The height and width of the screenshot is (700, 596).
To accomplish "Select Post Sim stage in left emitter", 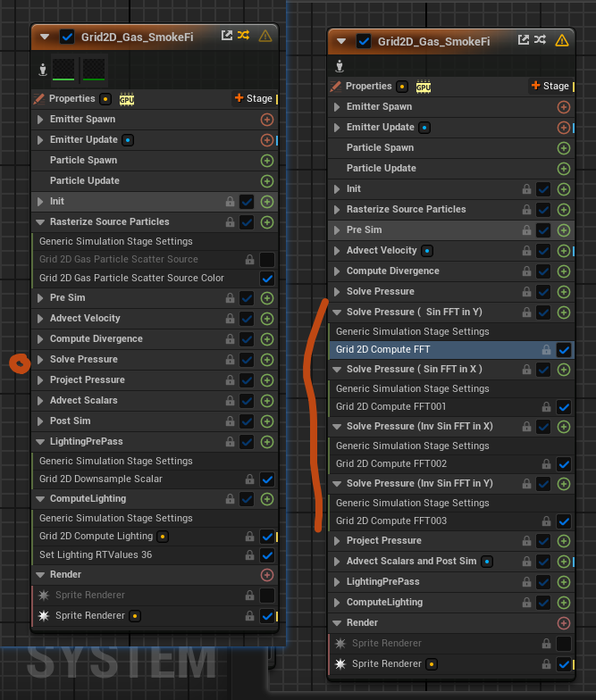I will pyautogui.click(x=155, y=421).
